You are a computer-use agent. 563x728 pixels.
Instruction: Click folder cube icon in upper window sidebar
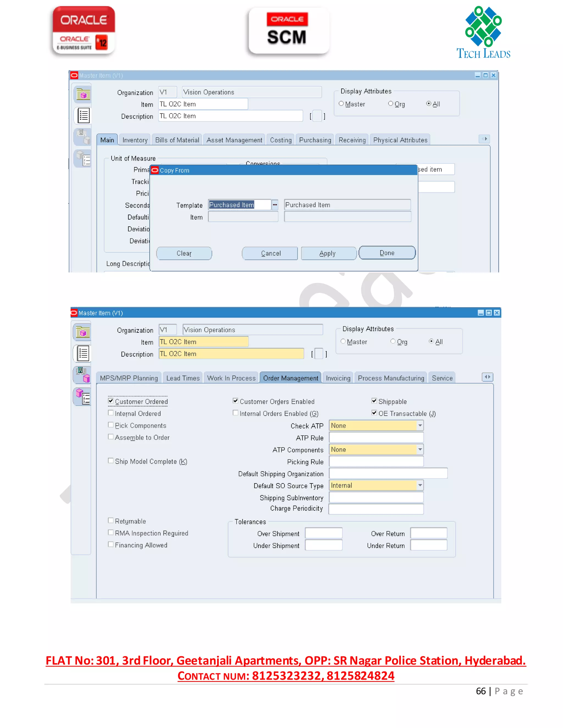pos(83,95)
